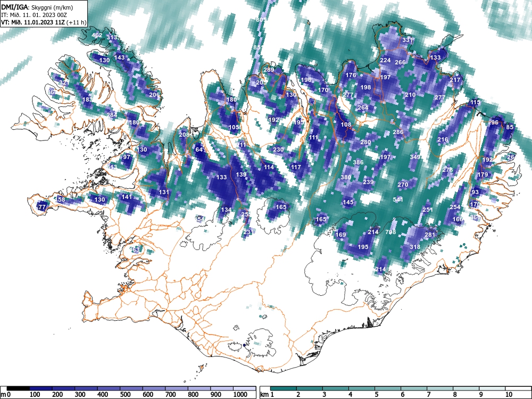
Task: Click visibility value 286 on the map
Action: (398, 132)
